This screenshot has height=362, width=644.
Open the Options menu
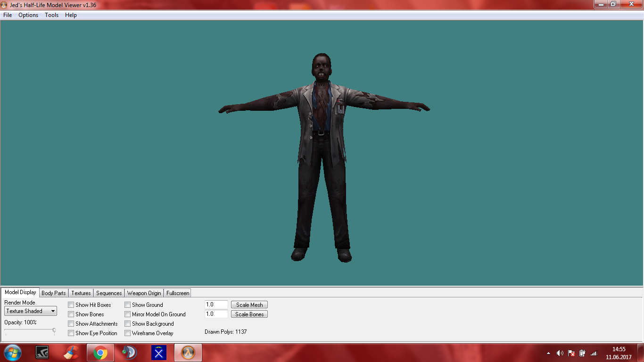28,15
